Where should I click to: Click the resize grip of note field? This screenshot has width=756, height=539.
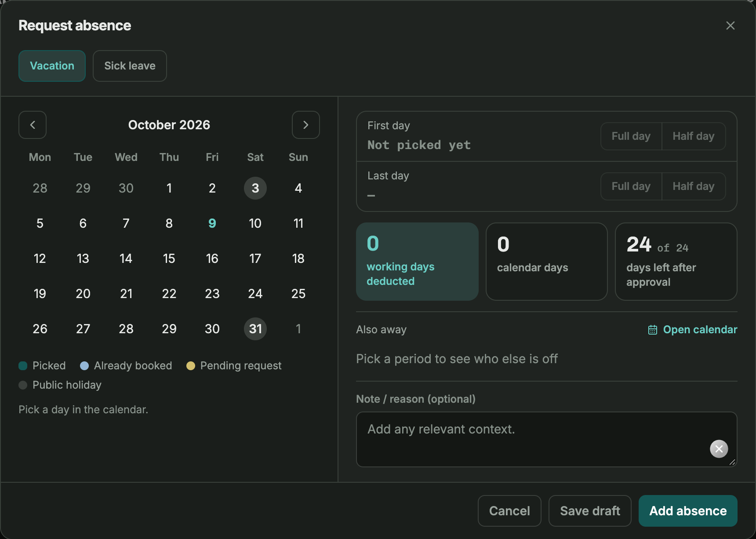[x=732, y=462]
